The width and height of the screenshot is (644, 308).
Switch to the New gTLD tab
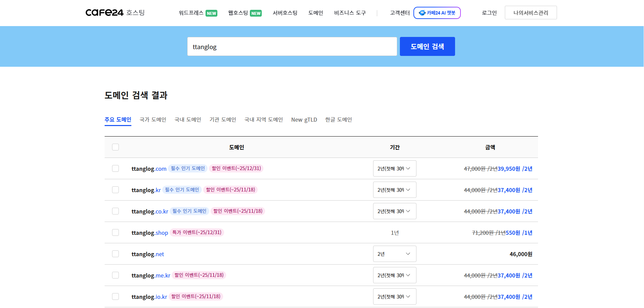(304, 120)
